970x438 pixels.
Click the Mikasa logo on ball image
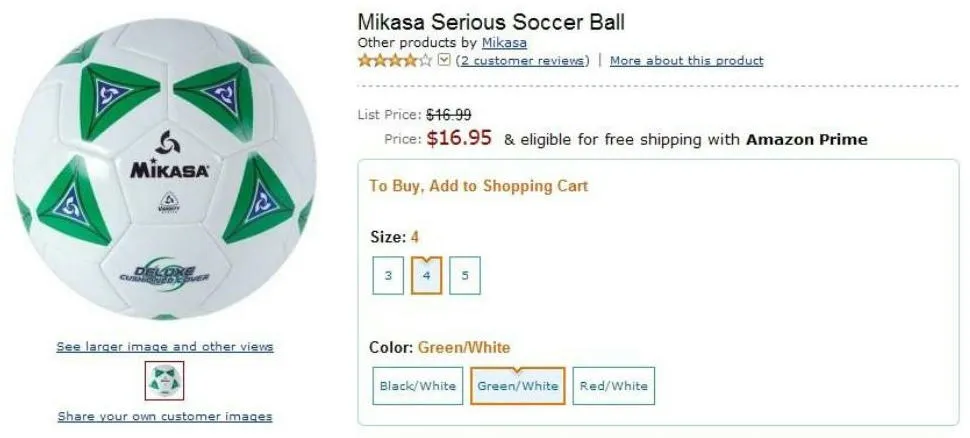(x=169, y=160)
